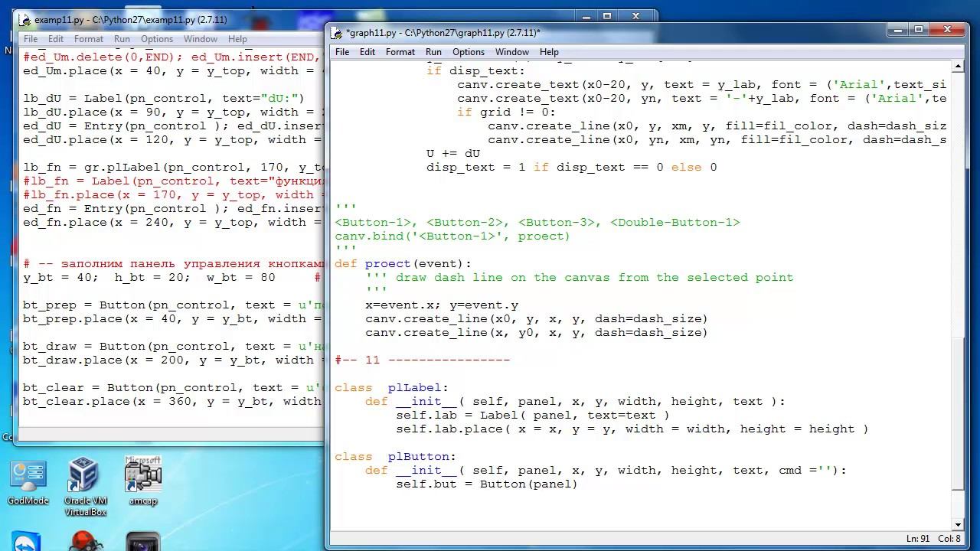Screen dimensions: 980x551
Task: Click 'Ln: 91' in the status bar
Action: pos(918,539)
